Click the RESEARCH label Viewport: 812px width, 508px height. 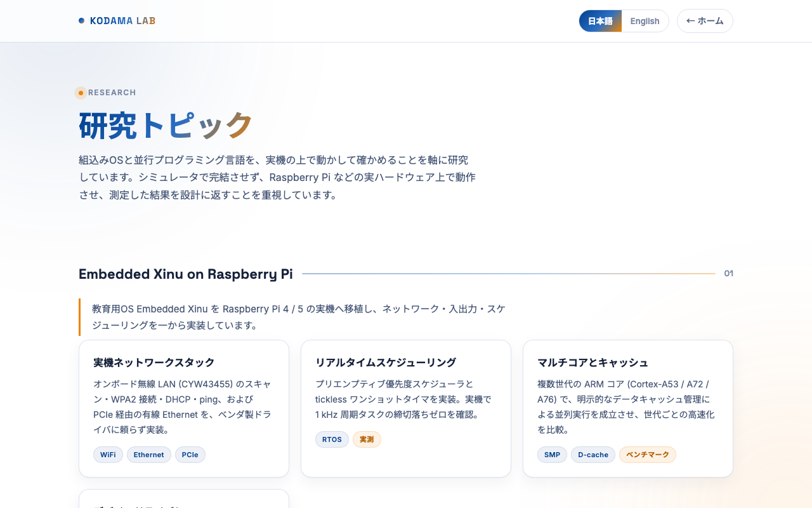(112, 93)
